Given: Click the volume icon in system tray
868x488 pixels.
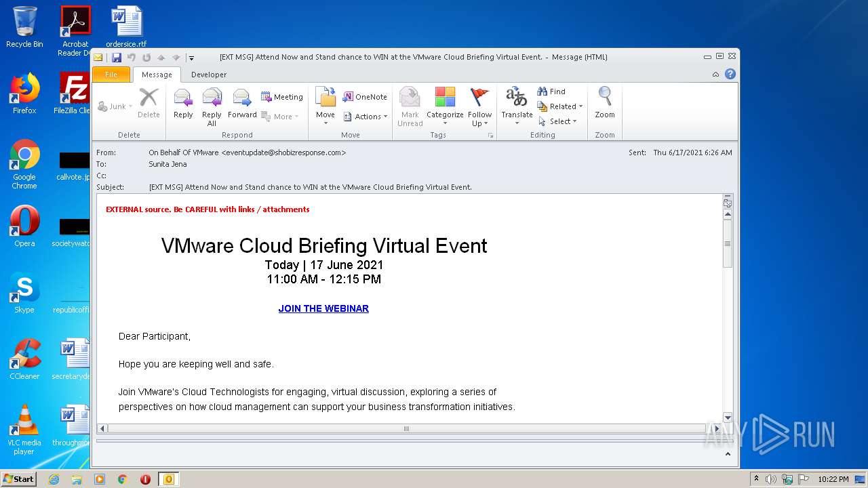Looking at the screenshot, I should click(x=771, y=479).
